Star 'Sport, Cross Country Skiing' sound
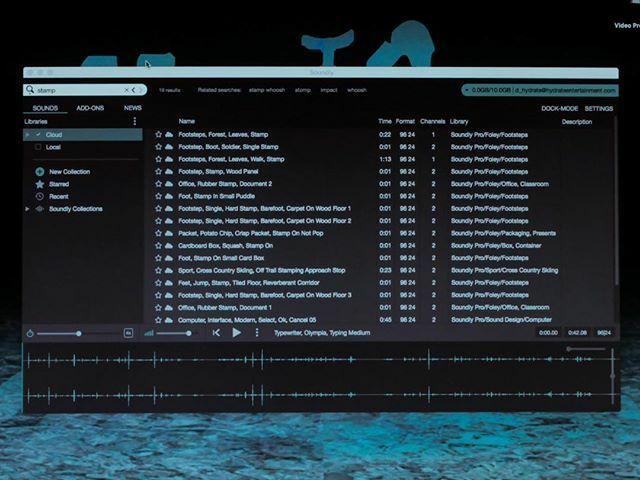 tap(158, 270)
